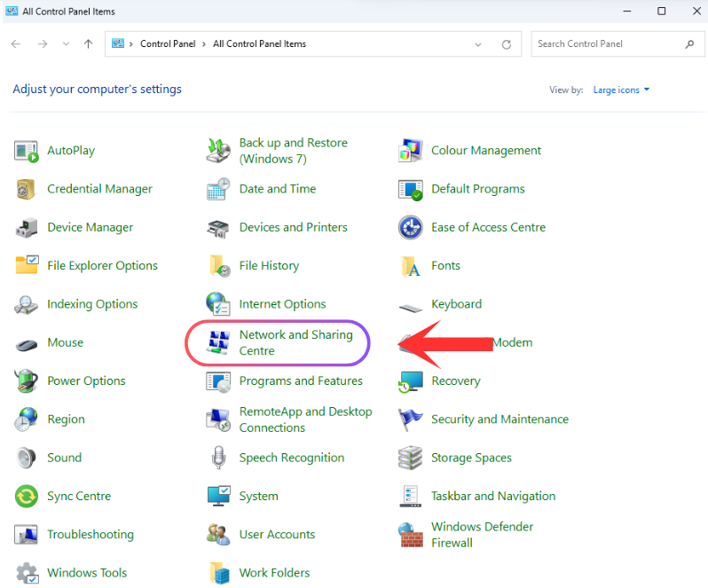Open the Network and Sharing Centre icon
Screen dimensions: 708x588
[x=218, y=342]
